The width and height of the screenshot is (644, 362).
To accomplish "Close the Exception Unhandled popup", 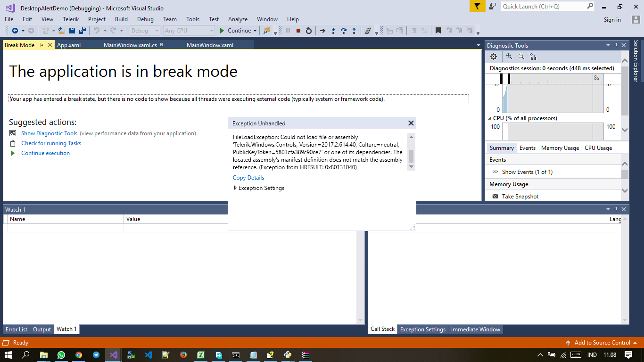I will (411, 123).
